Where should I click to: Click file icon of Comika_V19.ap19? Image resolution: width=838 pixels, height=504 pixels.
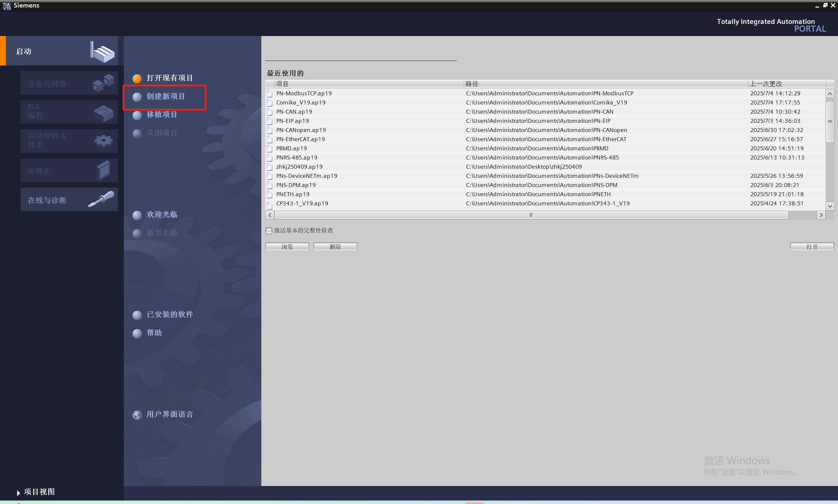[270, 103]
